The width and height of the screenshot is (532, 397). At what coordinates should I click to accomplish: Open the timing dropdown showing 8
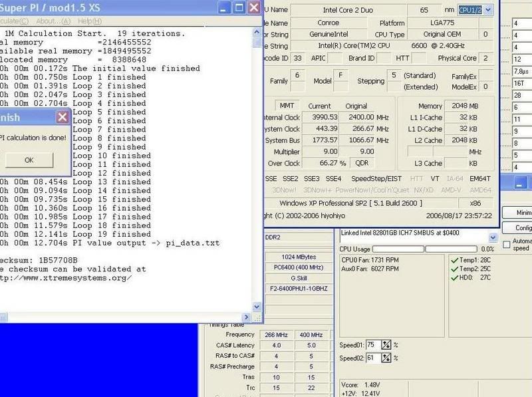tap(522, 143)
